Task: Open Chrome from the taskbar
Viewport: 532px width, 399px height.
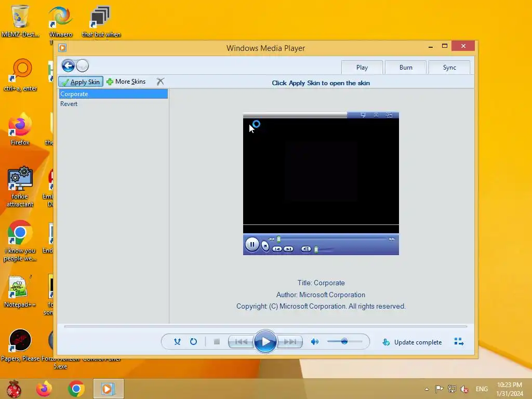Action: pos(76,389)
